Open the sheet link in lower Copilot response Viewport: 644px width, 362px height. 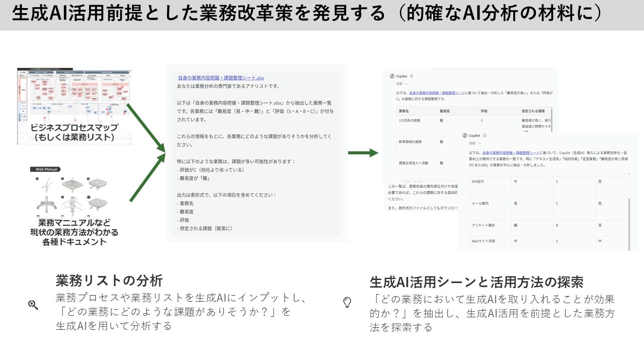click(x=510, y=152)
